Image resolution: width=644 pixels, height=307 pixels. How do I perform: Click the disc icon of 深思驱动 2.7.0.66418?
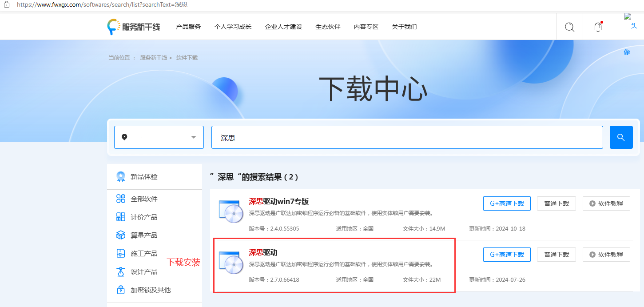pyautogui.click(x=231, y=263)
